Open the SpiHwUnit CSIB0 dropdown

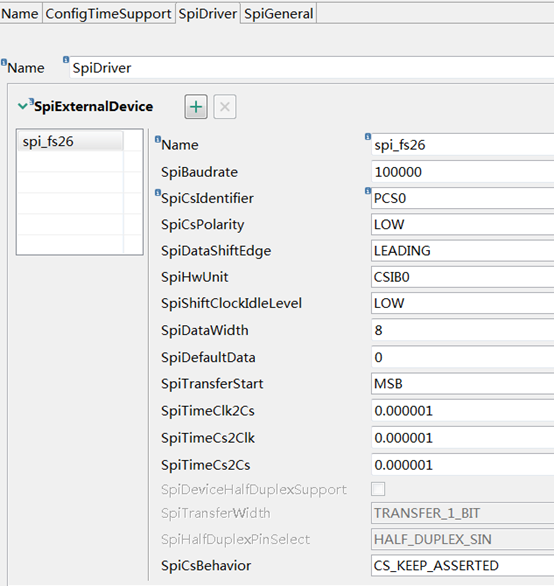(x=463, y=277)
